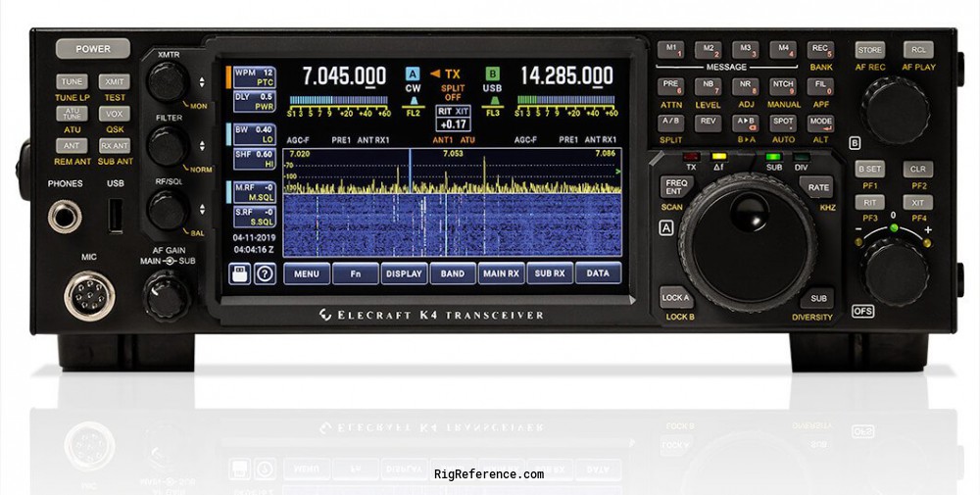
Task: Push the M1 message key
Action: [x=670, y=50]
